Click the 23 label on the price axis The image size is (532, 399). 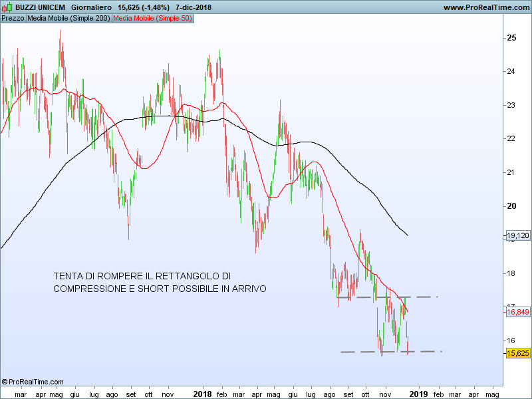pyautogui.click(x=511, y=105)
